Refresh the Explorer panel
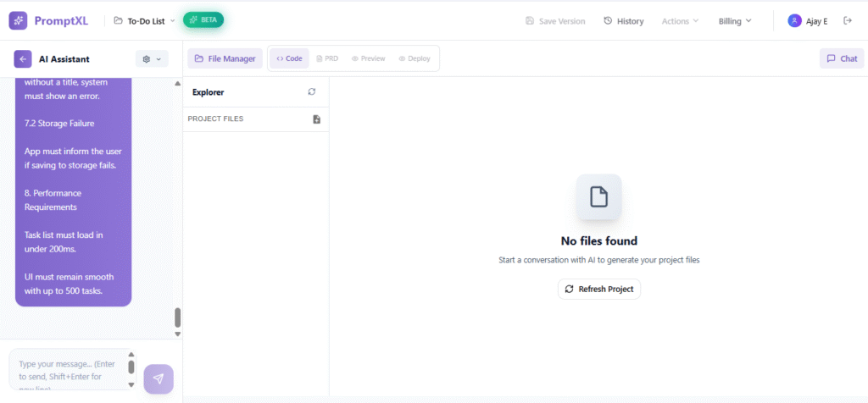This screenshot has width=868, height=403. click(312, 92)
